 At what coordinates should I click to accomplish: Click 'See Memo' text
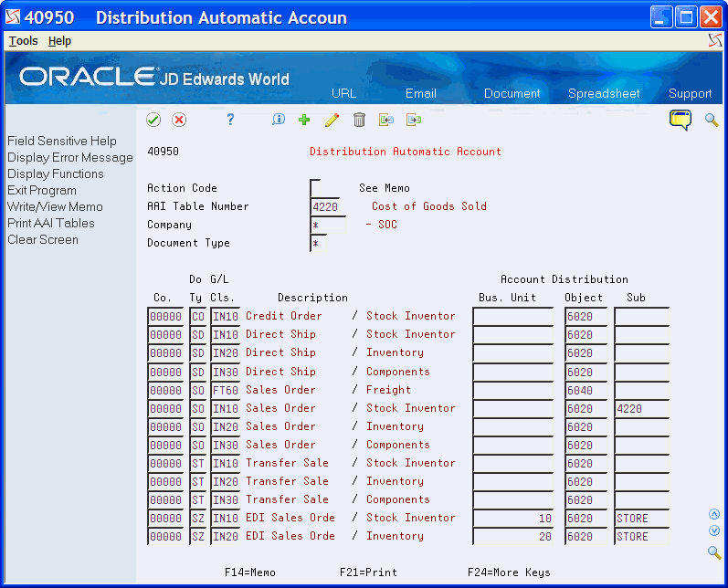click(x=384, y=188)
